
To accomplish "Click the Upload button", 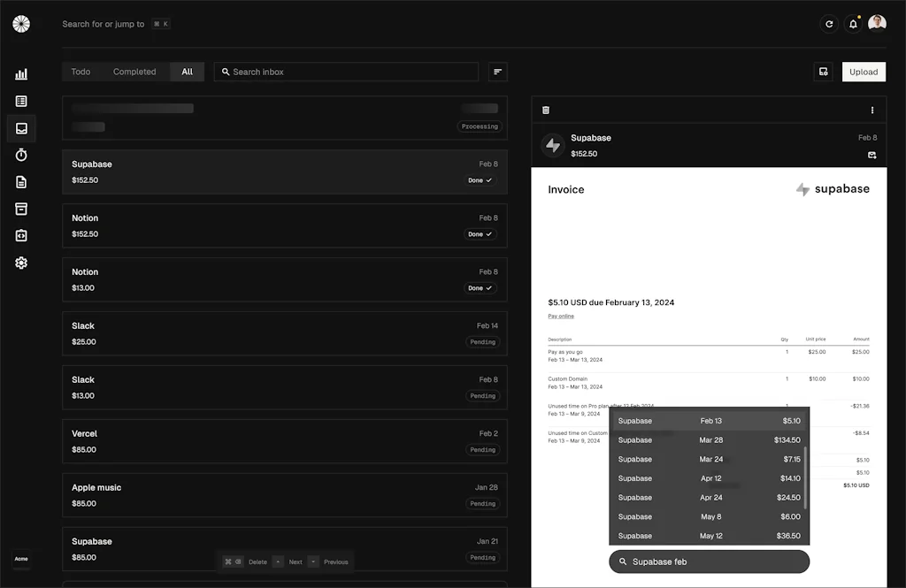I will point(864,72).
